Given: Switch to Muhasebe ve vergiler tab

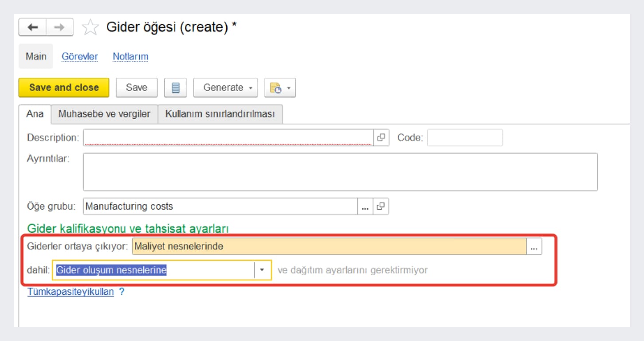Looking at the screenshot, I should pyautogui.click(x=104, y=114).
